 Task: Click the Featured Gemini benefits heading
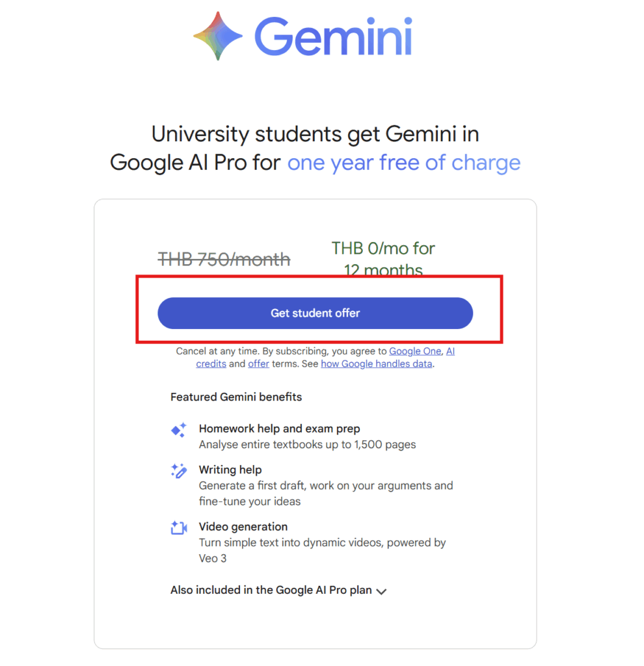pyautogui.click(x=236, y=397)
